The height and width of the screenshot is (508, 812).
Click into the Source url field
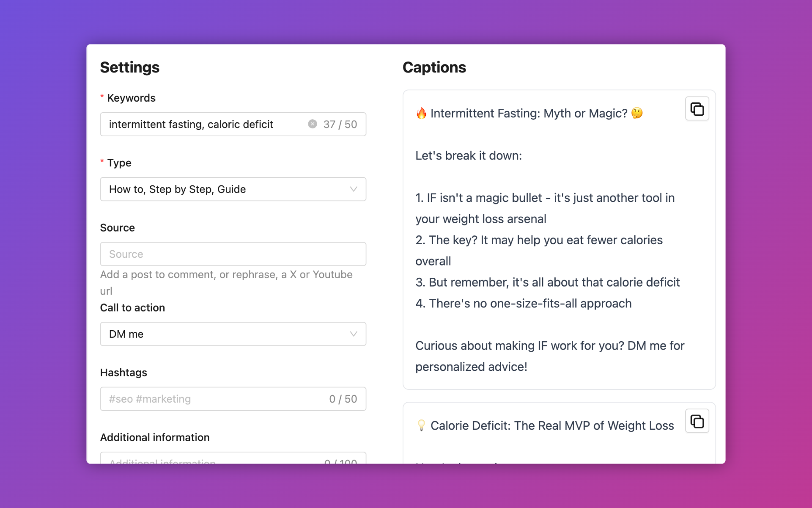[233, 254]
